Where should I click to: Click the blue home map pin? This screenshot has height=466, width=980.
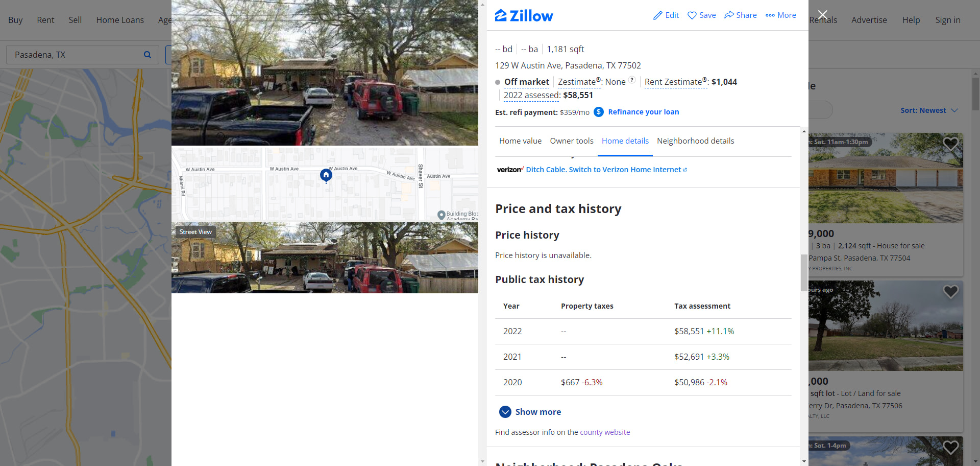point(326,175)
